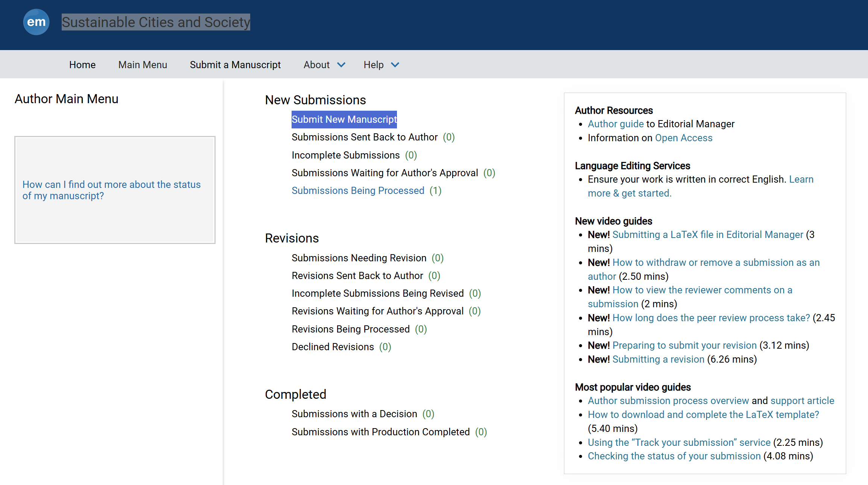Open Submissions Being Processed list

click(x=358, y=191)
